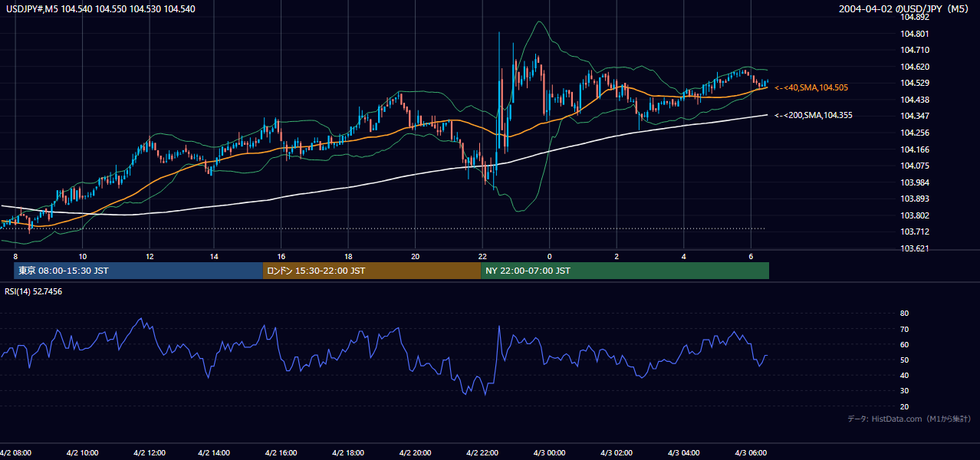Click RSI scale level 50

point(904,360)
